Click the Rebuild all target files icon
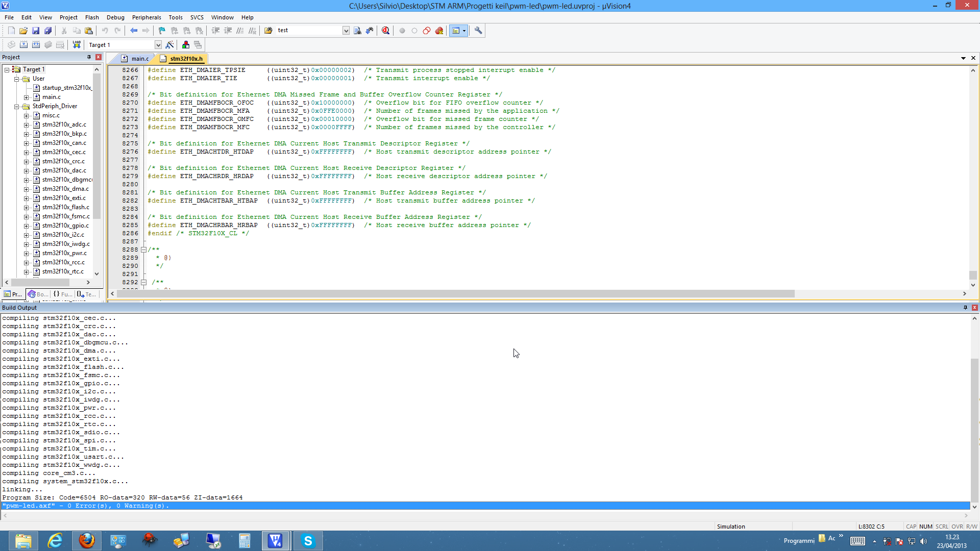 [36, 45]
